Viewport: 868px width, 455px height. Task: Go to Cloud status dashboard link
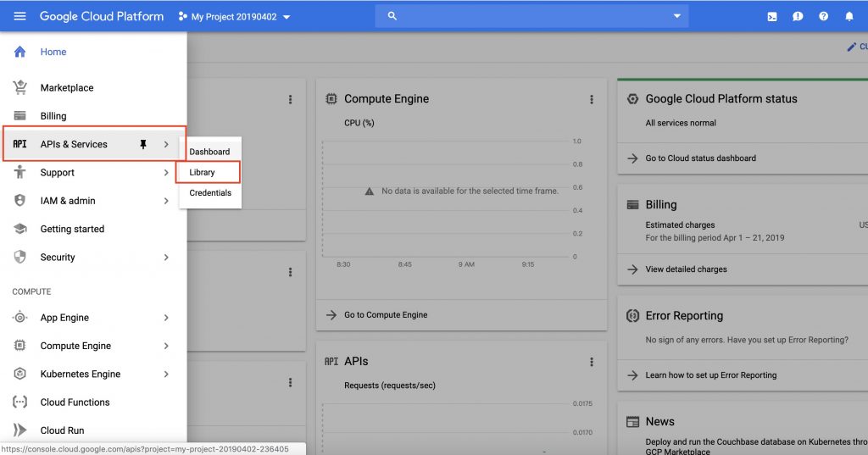(700, 158)
